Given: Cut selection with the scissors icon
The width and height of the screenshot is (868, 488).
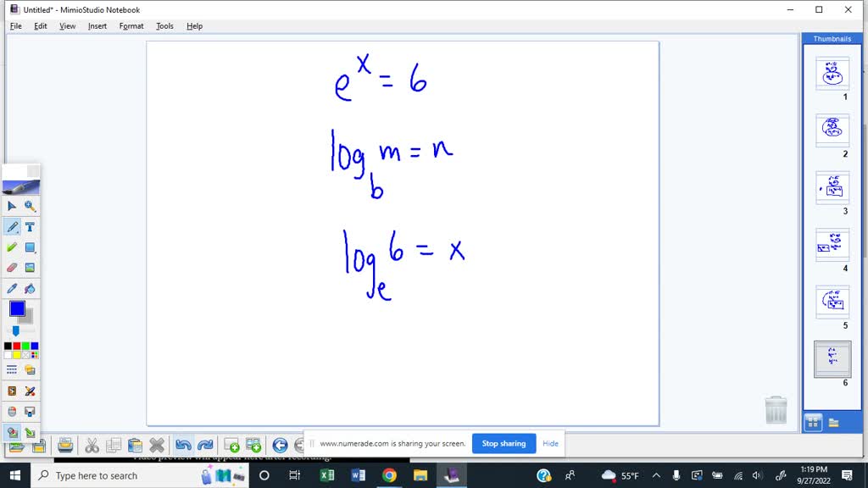Looking at the screenshot, I should 92,444.
